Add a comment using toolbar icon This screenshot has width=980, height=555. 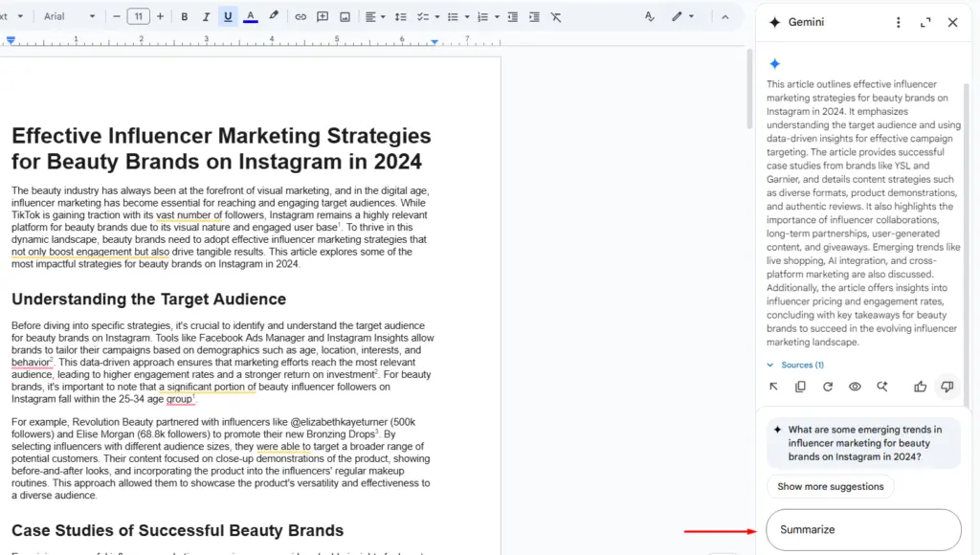click(323, 16)
